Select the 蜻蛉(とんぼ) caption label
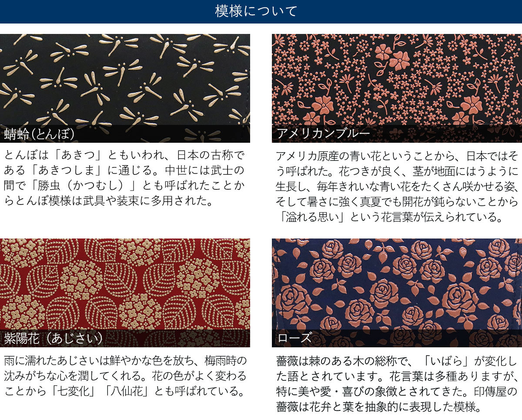The height and width of the screenshot is (420, 522). [x=40, y=134]
